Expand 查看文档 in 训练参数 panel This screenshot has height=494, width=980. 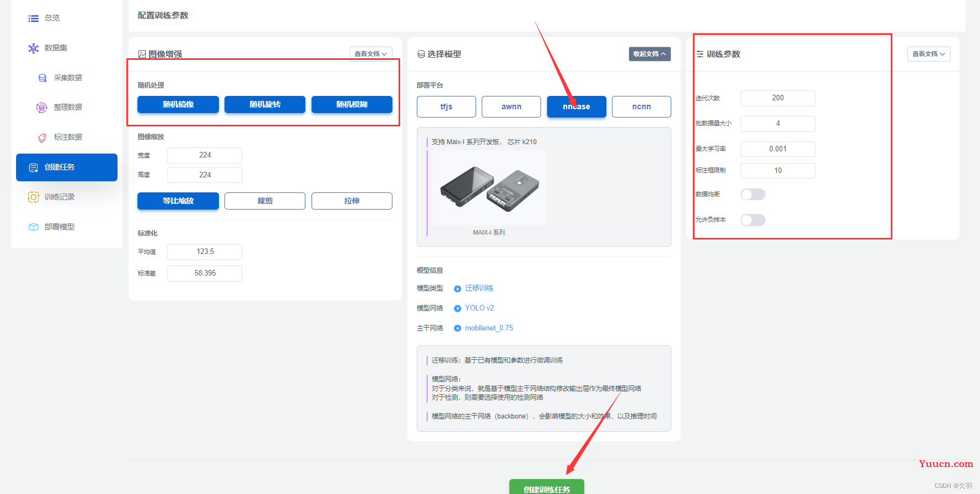[928, 54]
